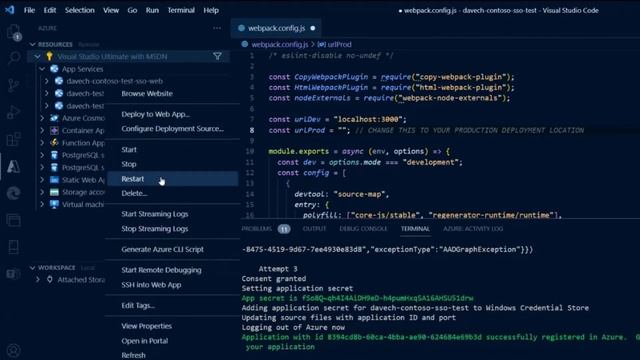Expand davech-contoso-test-sso-web app
The height and width of the screenshot is (360, 640).
coord(47,81)
